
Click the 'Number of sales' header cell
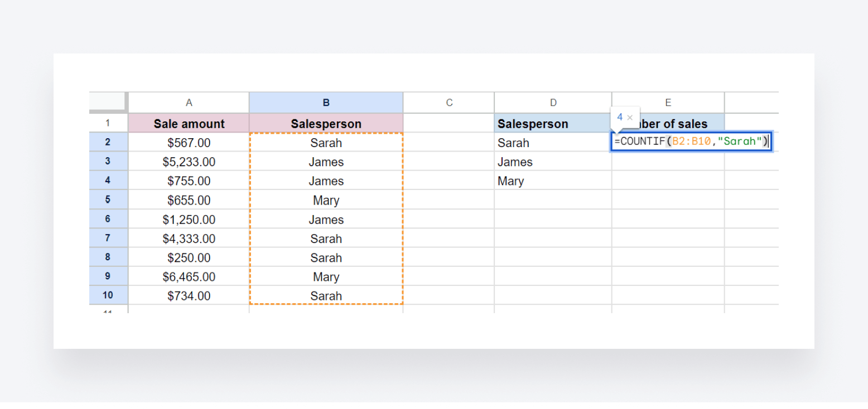click(668, 123)
